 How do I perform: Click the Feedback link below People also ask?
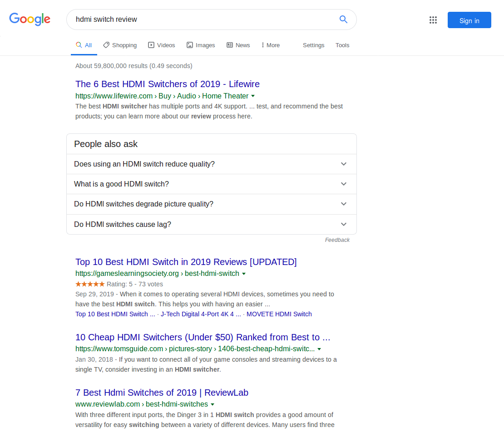(337, 240)
